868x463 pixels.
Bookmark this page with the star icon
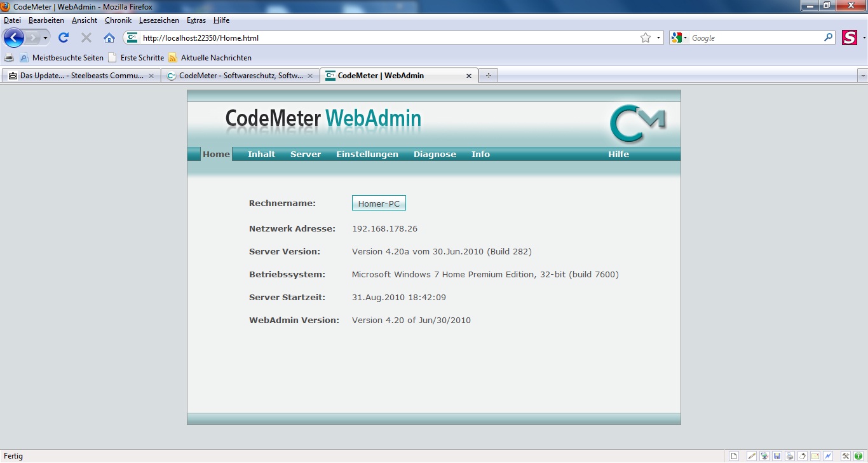646,38
